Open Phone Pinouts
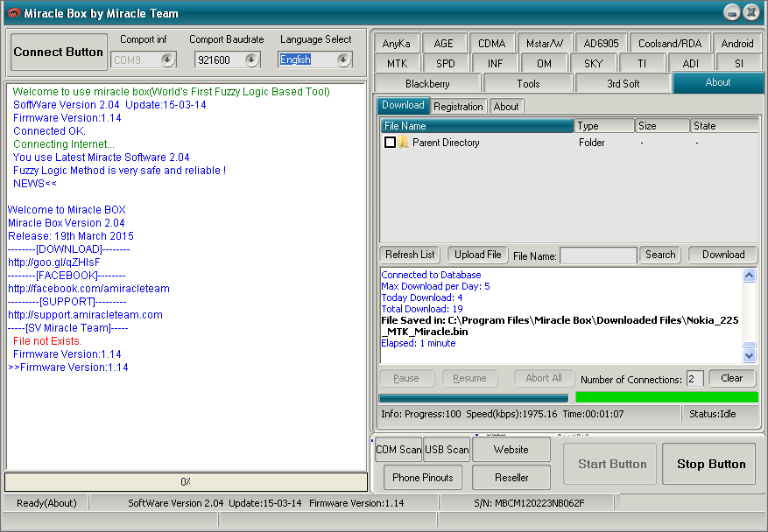The width and height of the screenshot is (768, 532). click(423, 478)
